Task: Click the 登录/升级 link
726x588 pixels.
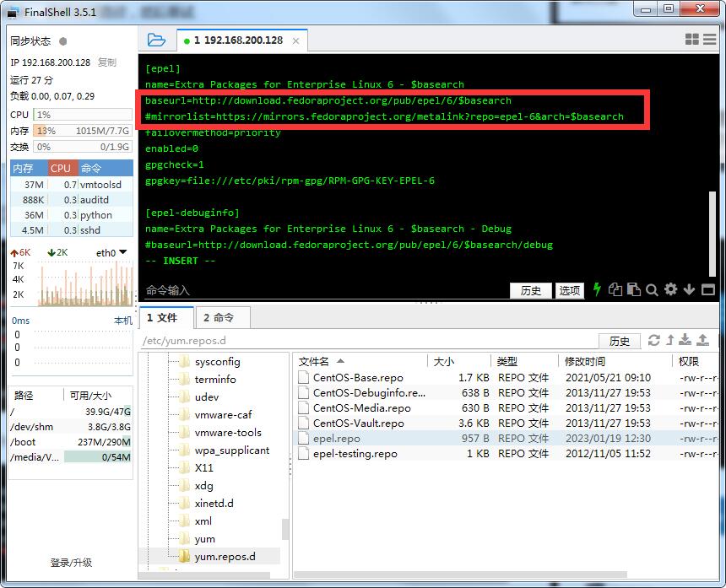Action: click(x=71, y=563)
